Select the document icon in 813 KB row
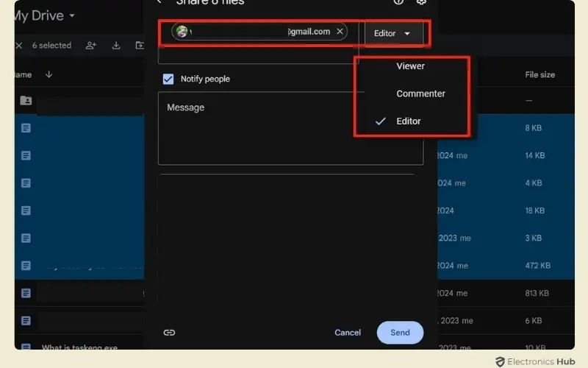Screen dimensions: 588x368 pos(26,293)
